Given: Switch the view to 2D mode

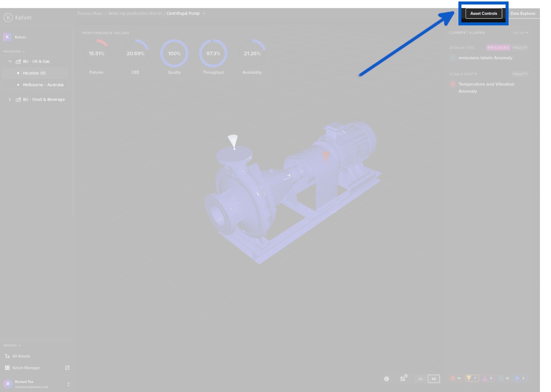Looking at the screenshot, I should [x=420, y=379].
